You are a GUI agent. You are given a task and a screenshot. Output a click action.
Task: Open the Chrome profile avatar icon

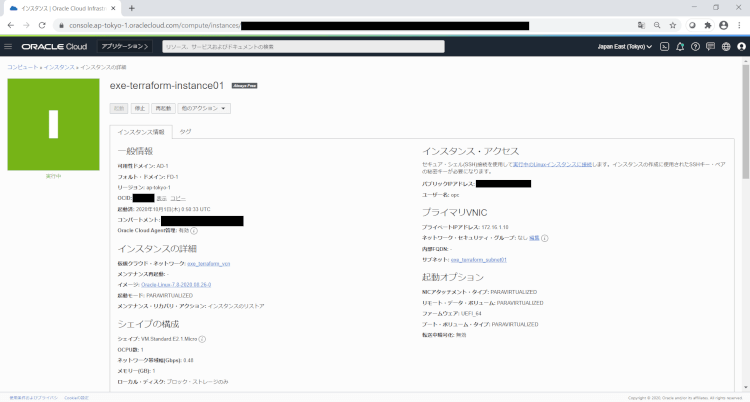coord(724,25)
